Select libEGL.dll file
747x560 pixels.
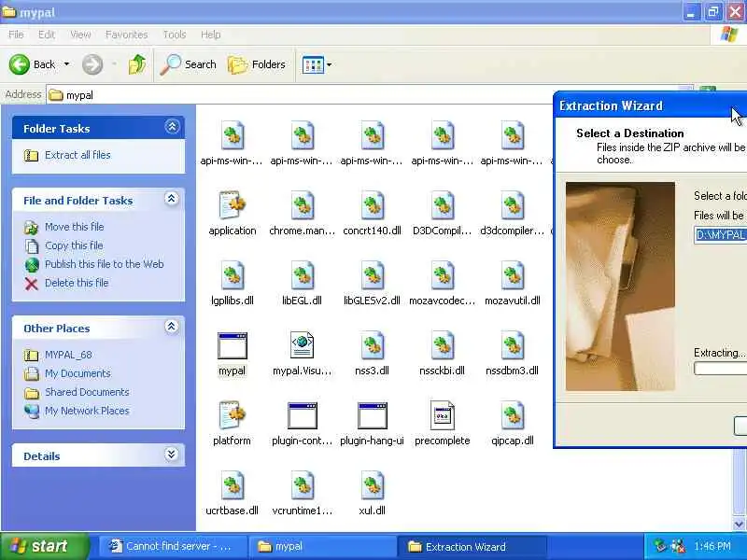[x=302, y=274]
